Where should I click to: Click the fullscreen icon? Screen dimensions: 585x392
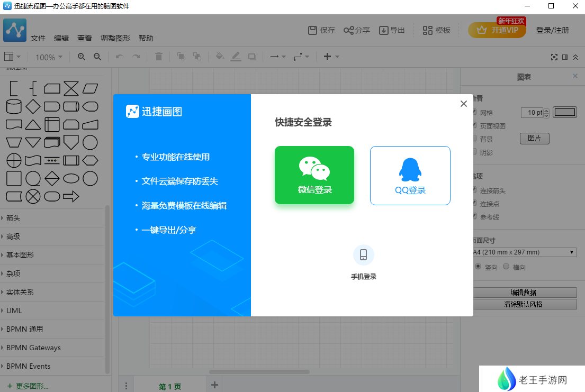pyautogui.click(x=554, y=57)
